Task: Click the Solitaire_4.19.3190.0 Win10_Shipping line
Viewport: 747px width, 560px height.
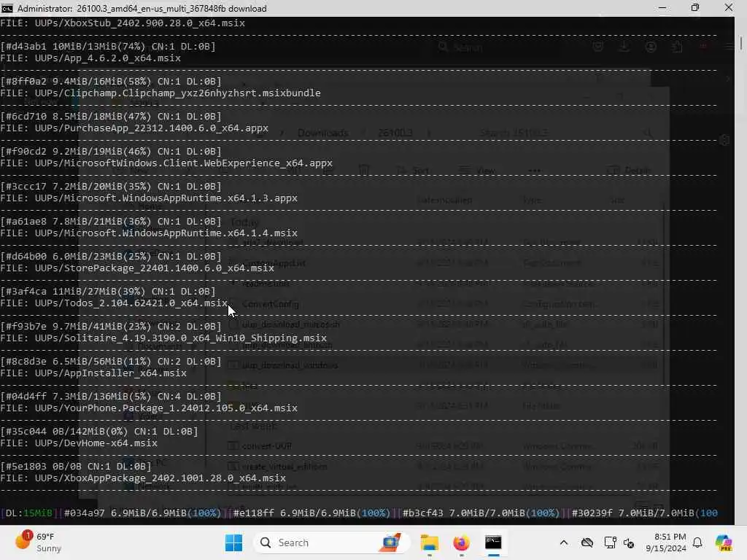Action: (163, 338)
